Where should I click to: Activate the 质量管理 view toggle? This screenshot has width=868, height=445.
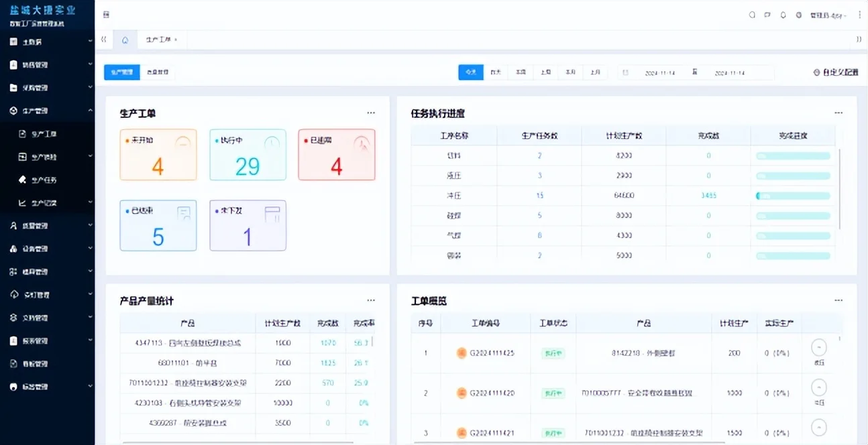pos(158,72)
